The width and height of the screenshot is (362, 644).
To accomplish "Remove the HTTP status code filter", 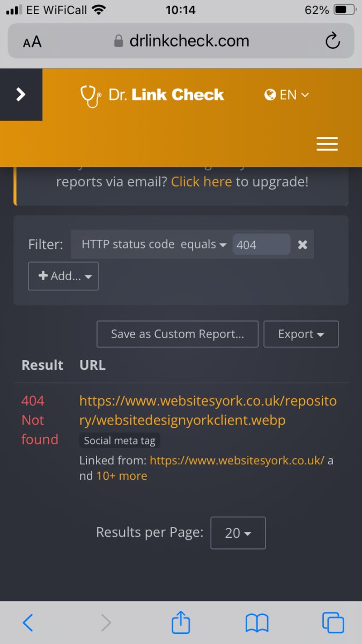I will pyautogui.click(x=302, y=245).
